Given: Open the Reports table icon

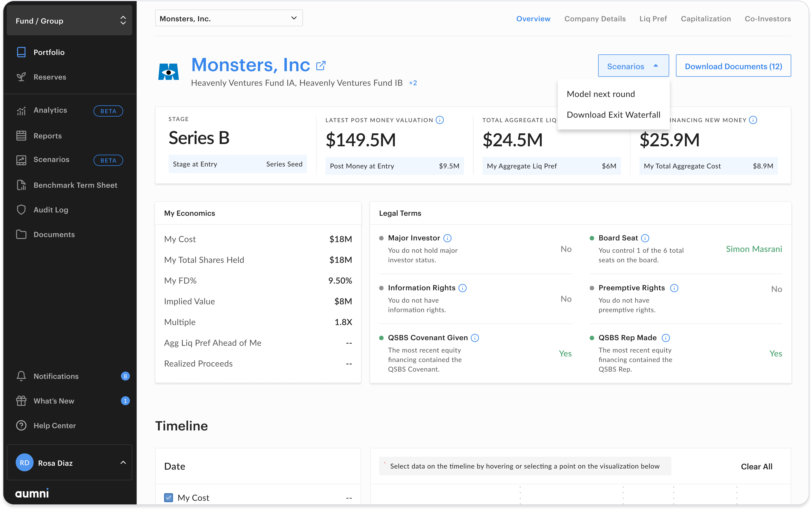Looking at the screenshot, I should pyautogui.click(x=21, y=136).
